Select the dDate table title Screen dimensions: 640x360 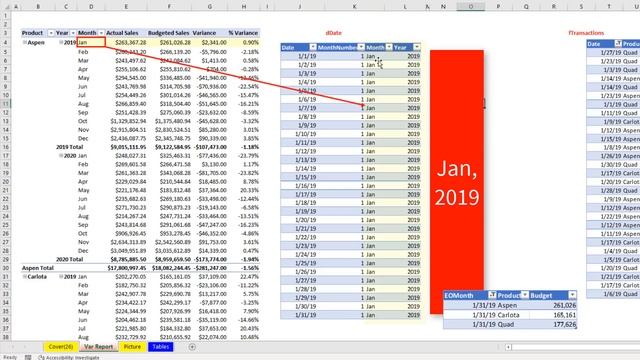coord(333,33)
